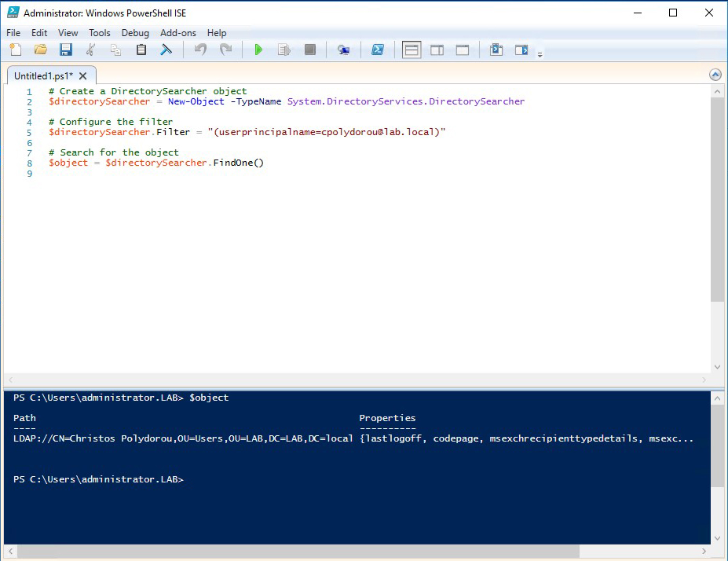Click the console horizontal scrollbar thumb
This screenshot has height=561, width=728.
click(x=298, y=552)
